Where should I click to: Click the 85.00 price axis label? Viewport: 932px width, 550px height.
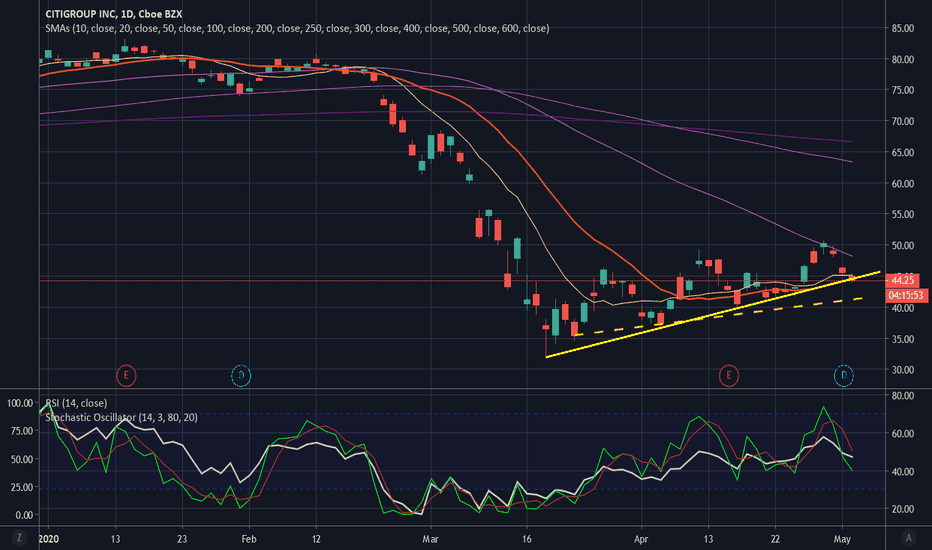click(902, 28)
